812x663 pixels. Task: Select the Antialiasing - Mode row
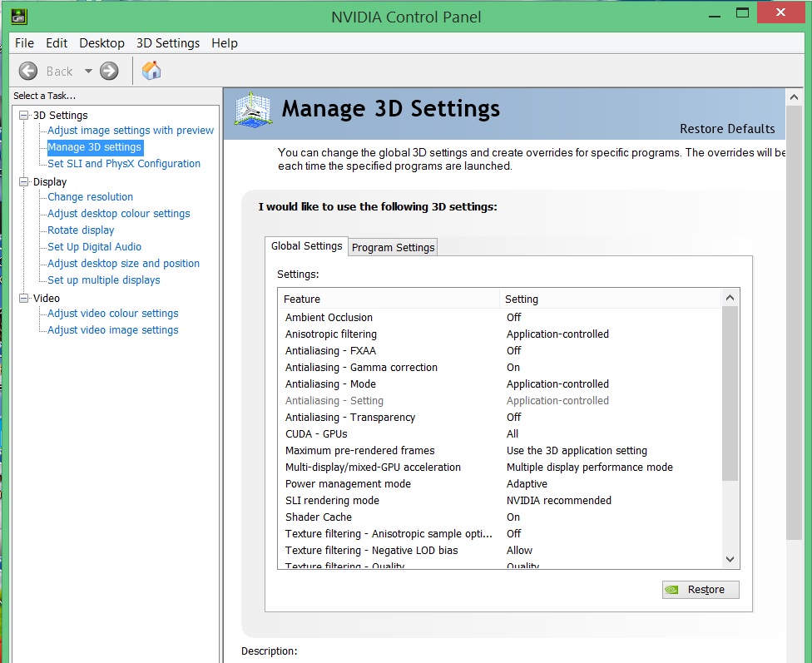(500, 383)
